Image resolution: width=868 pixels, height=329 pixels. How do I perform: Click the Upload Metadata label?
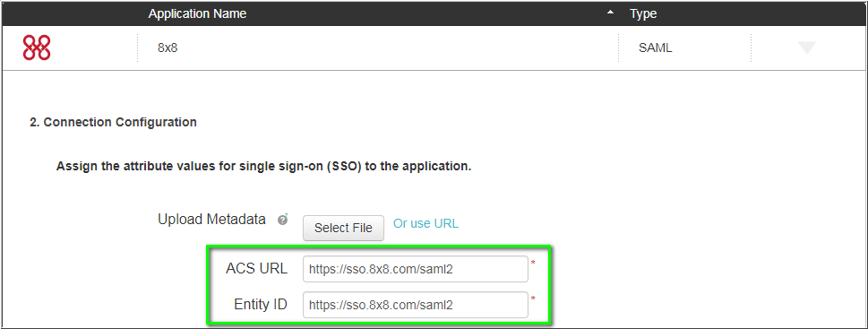211,220
